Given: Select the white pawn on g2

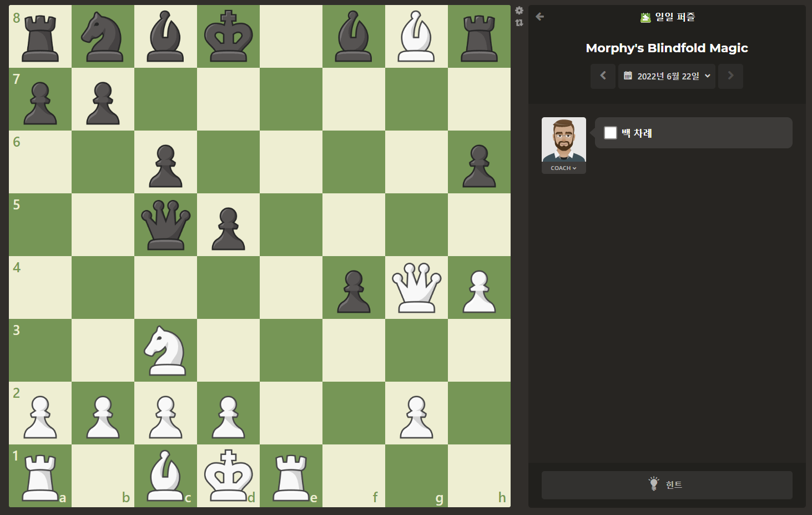Looking at the screenshot, I should point(416,413).
